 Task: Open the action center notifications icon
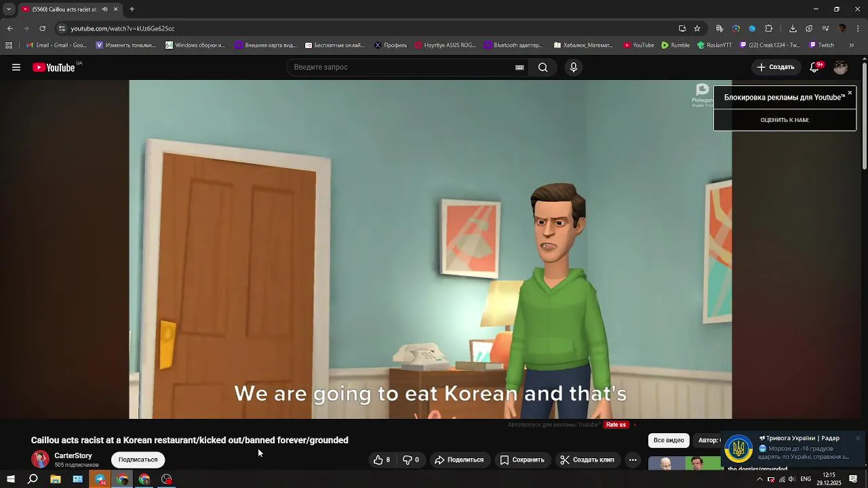tap(854, 479)
